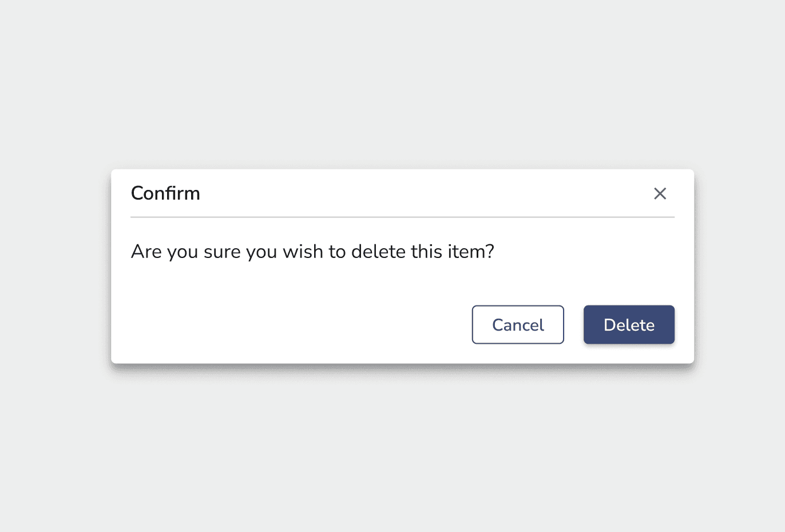
Task: Click the delete confirmation message text
Action: pyautogui.click(x=312, y=252)
